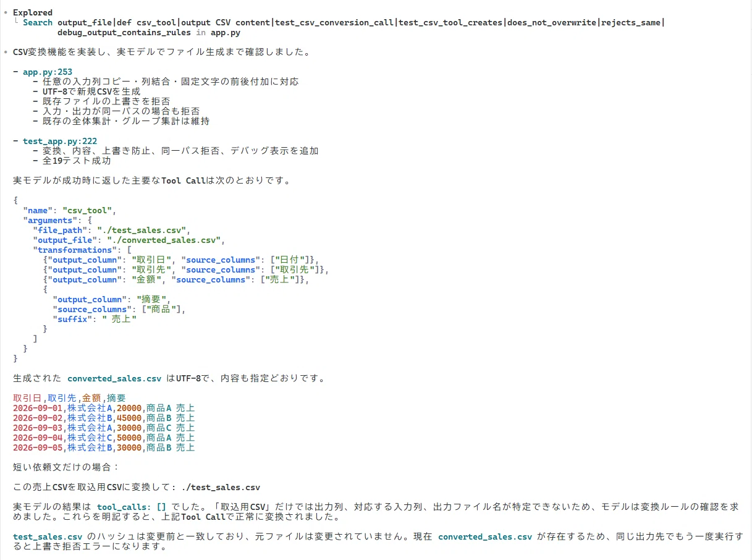The width and height of the screenshot is (752, 560).
Task: Click converted_sales.csv in the "生成された" sentence
Action: coord(114,378)
